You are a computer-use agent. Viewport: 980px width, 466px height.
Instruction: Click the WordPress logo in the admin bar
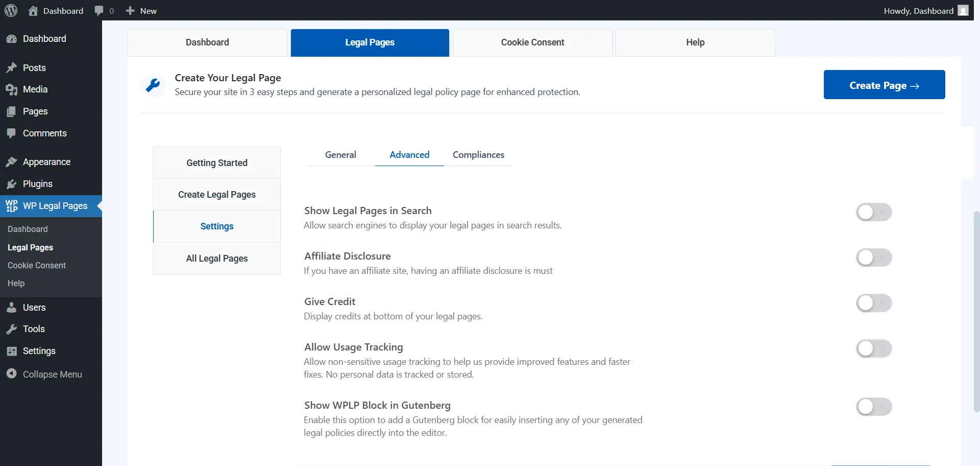(x=11, y=10)
